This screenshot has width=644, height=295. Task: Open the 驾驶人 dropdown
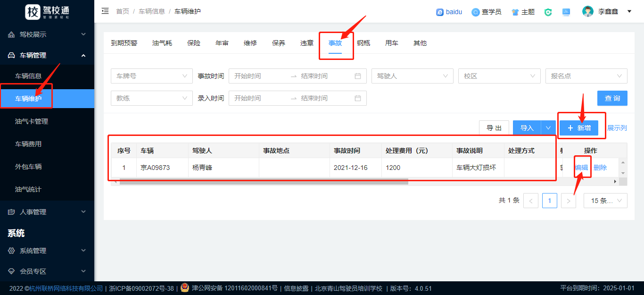click(x=413, y=76)
